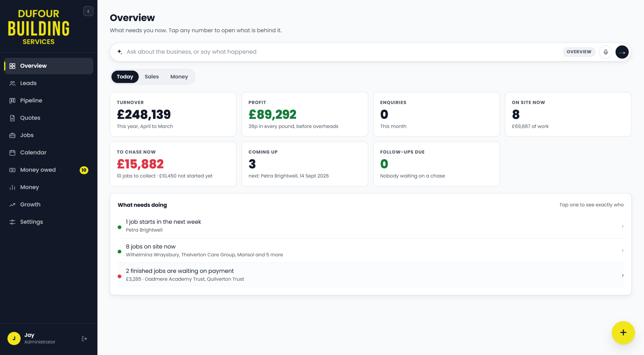Click the Leads people icon

(12, 83)
